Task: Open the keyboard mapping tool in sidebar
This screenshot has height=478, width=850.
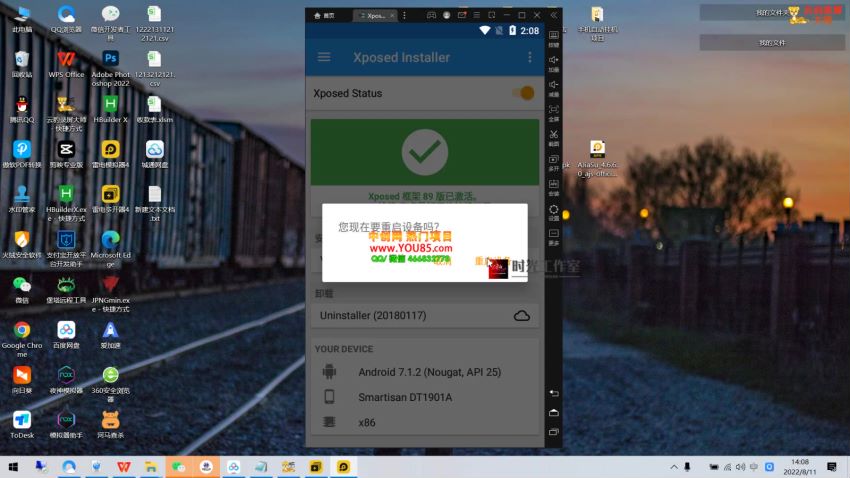Action: [x=553, y=38]
